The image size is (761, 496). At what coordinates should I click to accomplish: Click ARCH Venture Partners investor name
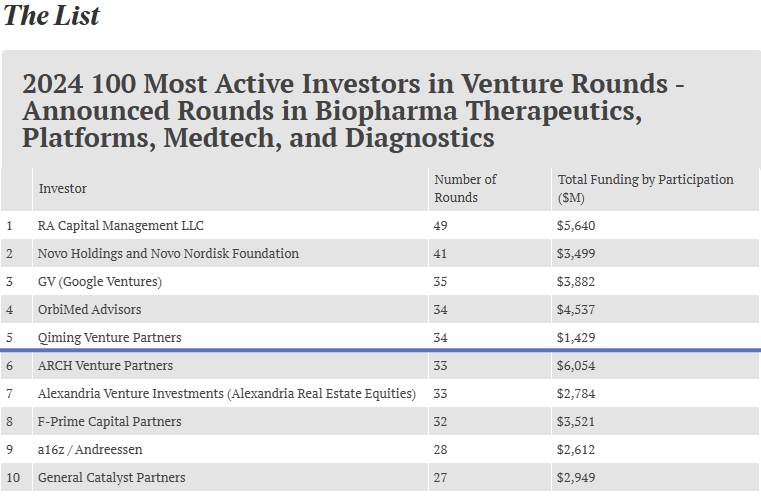tap(105, 365)
